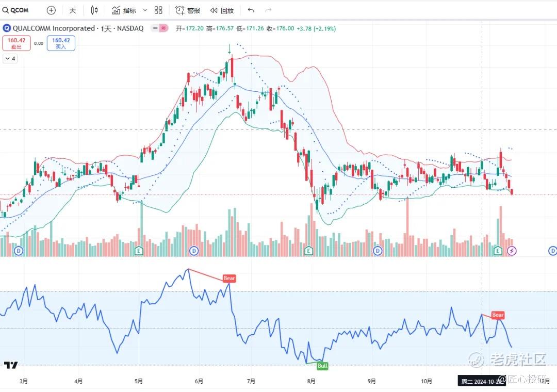Image resolution: width=557 pixels, height=392 pixels.
Task: Click the 7月 time axis label
Action: 251,381
